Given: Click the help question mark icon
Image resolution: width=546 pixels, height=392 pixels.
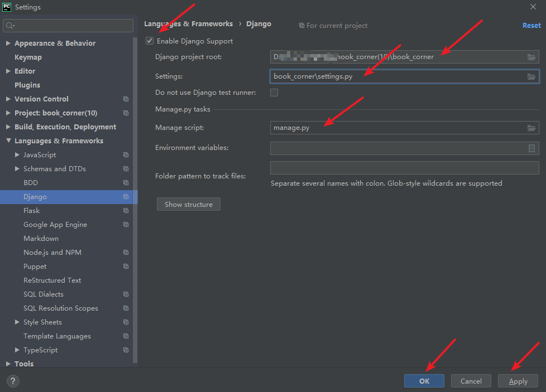Looking at the screenshot, I should [12, 381].
